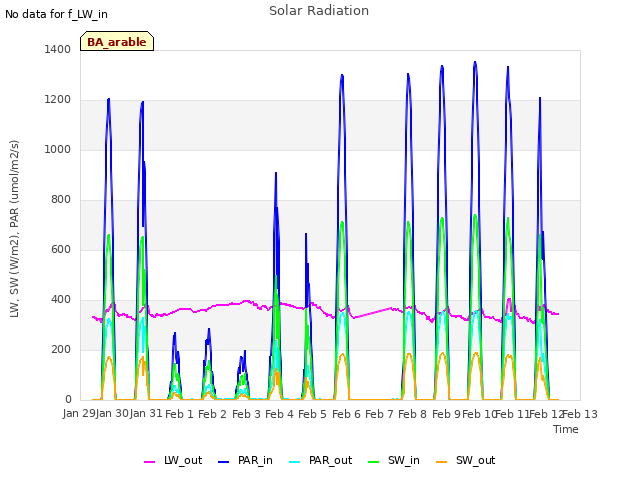The width and height of the screenshot is (640, 480).
Task: Click the 0 y-axis tick label
Action: pos(68,400)
